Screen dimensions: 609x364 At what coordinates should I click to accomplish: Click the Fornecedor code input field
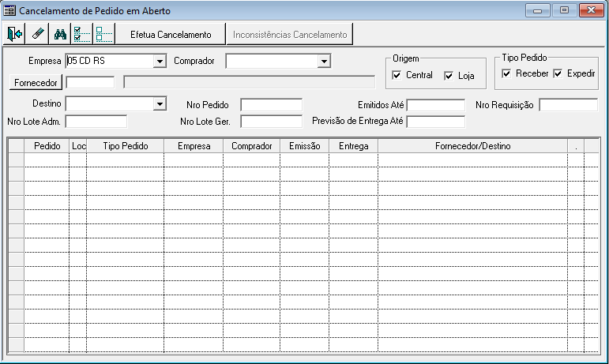(x=91, y=83)
